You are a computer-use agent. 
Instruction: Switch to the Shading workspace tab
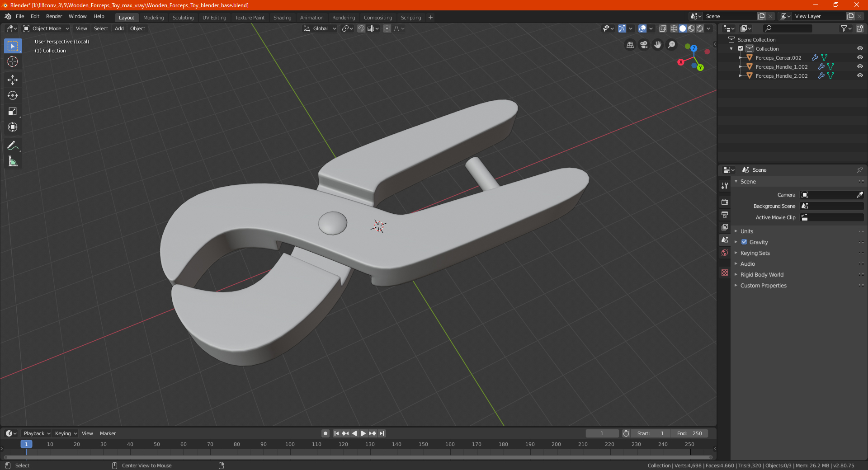(x=282, y=18)
